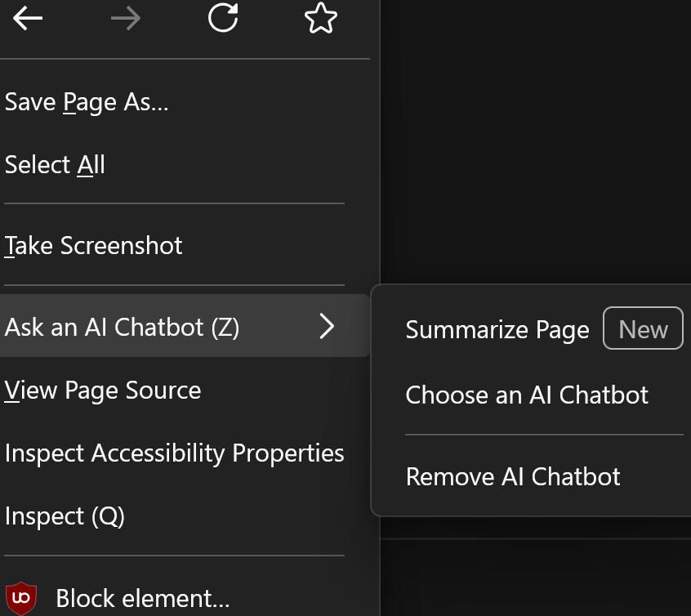The height and width of the screenshot is (616, 691).
Task: Click Block element for uBlock Origin
Action: pos(143,597)
